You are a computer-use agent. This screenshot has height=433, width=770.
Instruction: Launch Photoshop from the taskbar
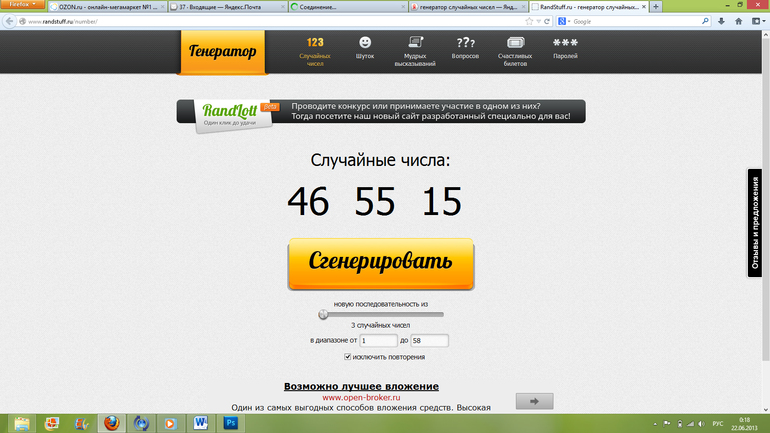tap(230, 422)
